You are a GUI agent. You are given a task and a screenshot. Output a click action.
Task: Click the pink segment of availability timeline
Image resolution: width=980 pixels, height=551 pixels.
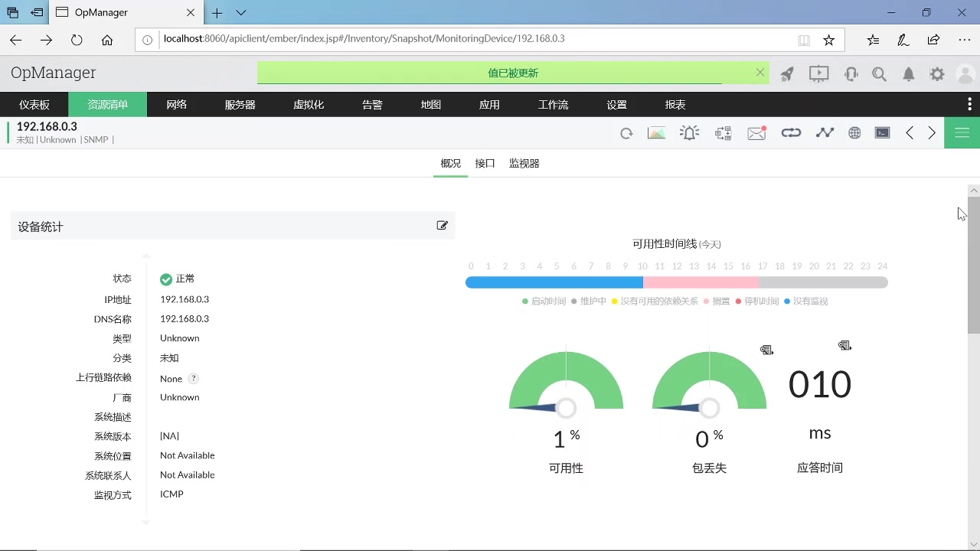click(701, 282)
